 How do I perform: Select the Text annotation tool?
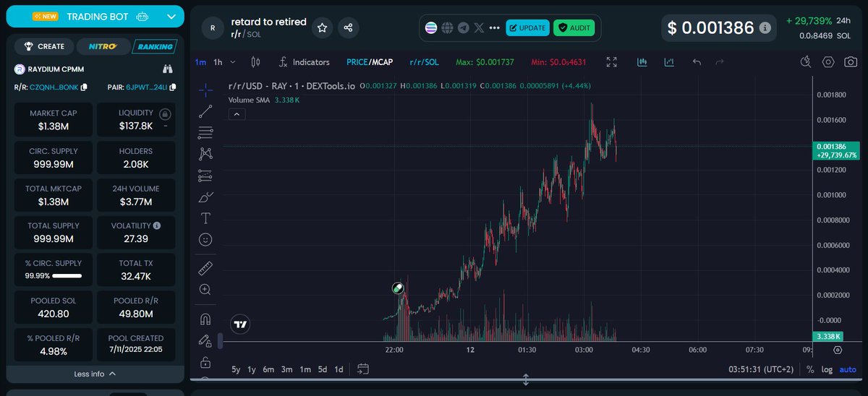coord(205,218)
